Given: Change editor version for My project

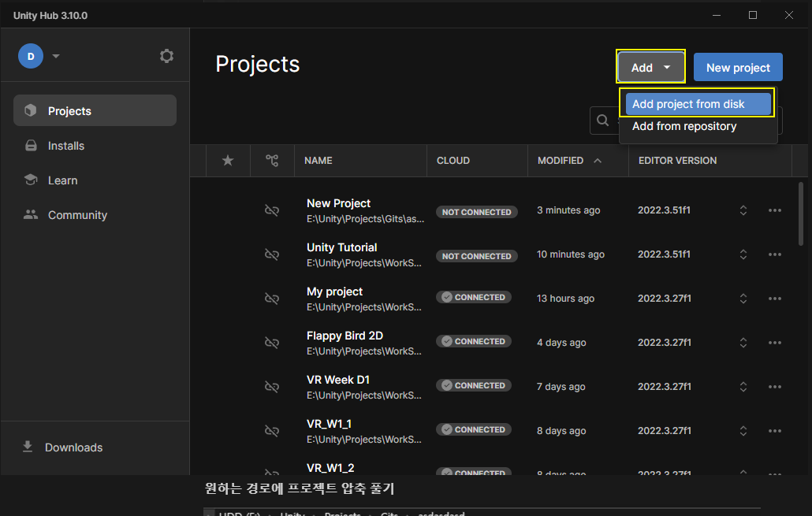Looking at the screenshot, I should [743, 298].
